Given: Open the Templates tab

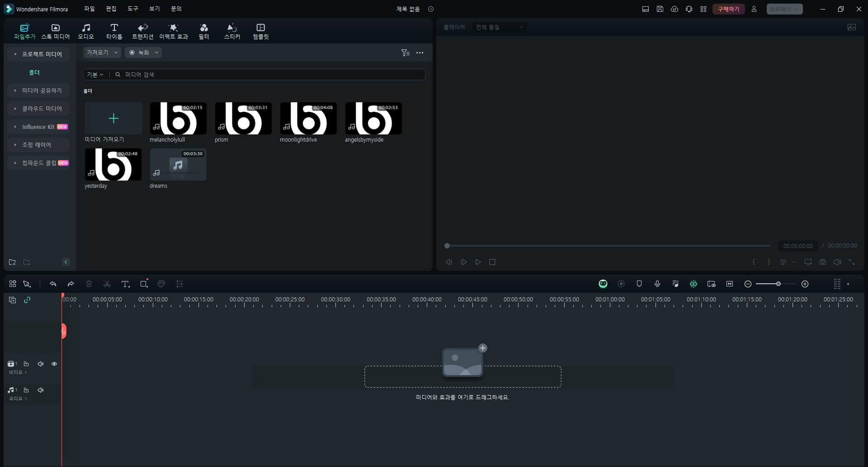Looking at the screenshot, I should [x=261, y=31].
